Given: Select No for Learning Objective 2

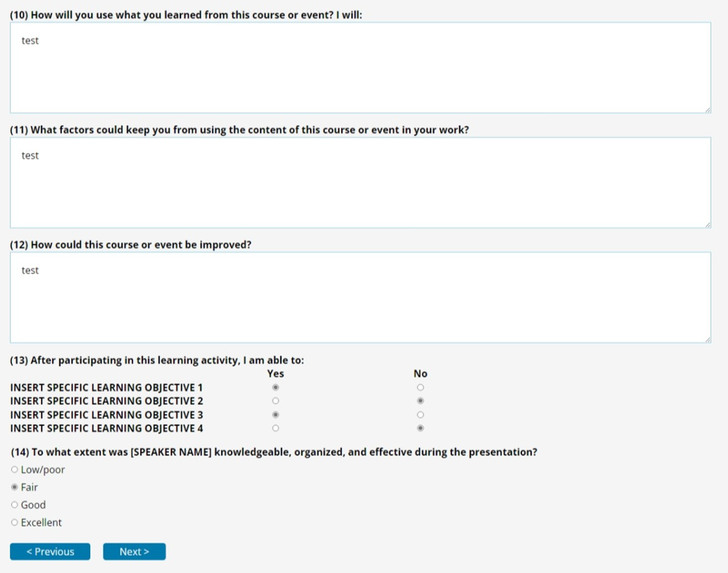Looking at the screenshot, I should click(420, 401).
